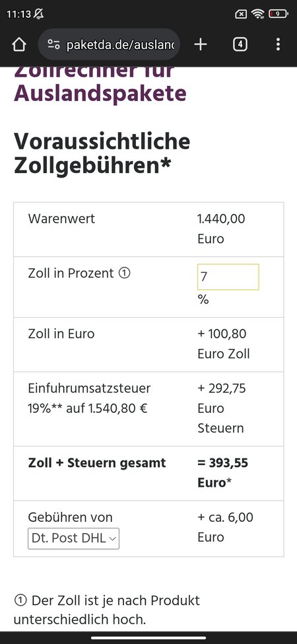Tap the browser home icon
This screenshot has width=297, height=644.
(x=19, y=44)
